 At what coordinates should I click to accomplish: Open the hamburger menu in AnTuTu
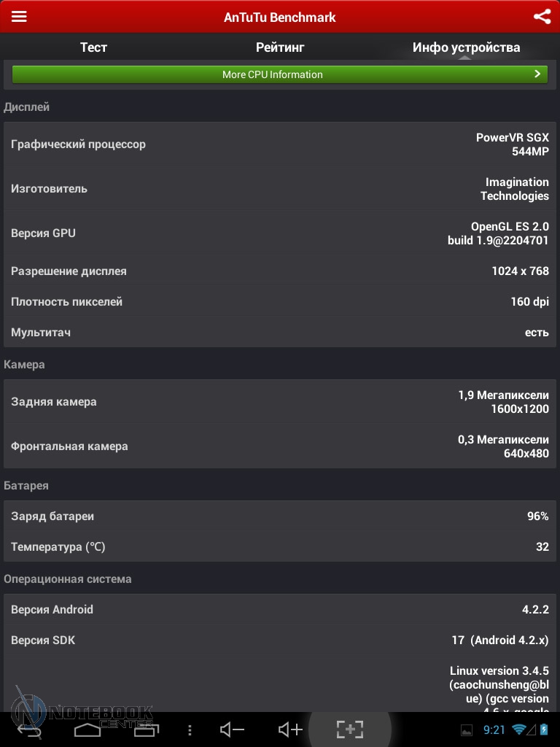(19, 17)
